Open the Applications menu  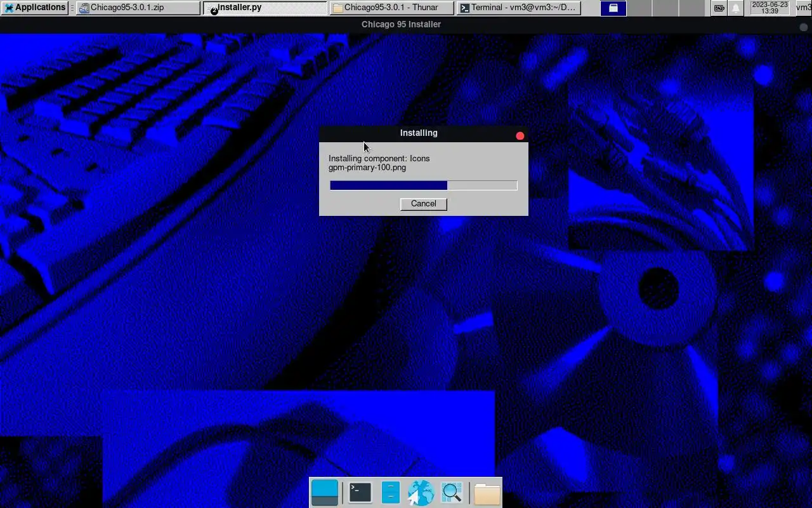coord(34,8)
